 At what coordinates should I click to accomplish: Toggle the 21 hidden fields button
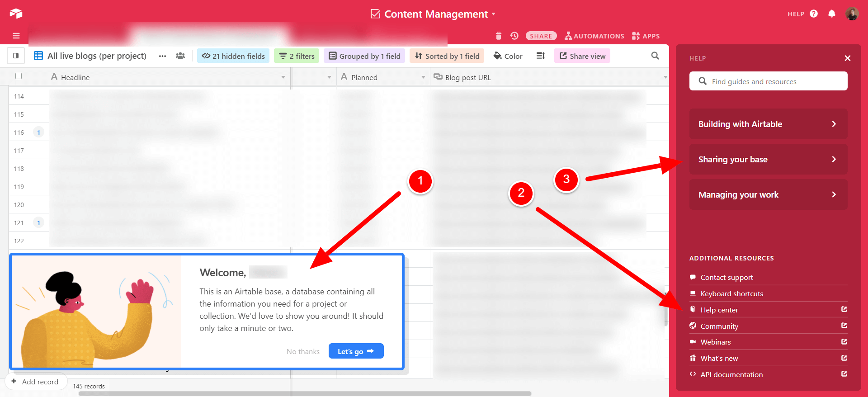233,56
